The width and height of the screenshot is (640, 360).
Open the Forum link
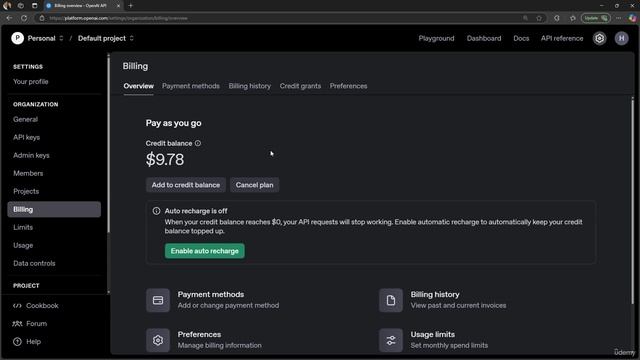(x=36, y=324)
